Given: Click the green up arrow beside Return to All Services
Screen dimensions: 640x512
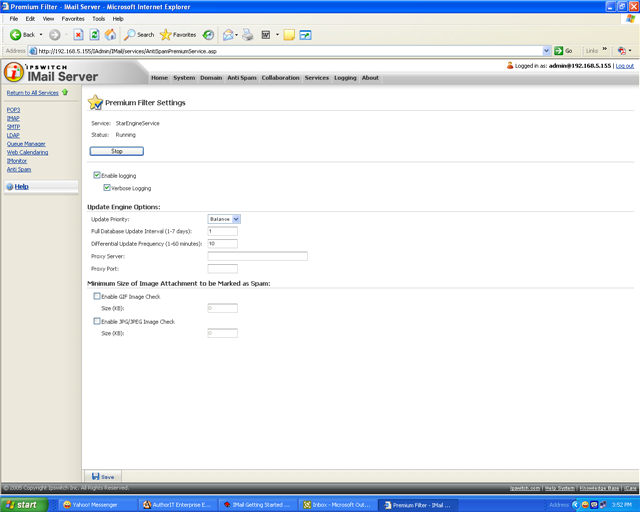Looking at the screenshot, I should [x=65, y=92].
